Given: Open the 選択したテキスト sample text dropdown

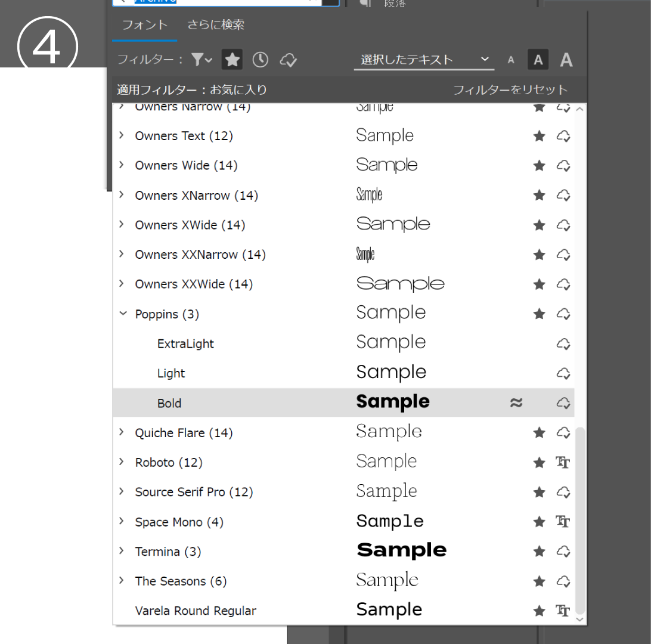Looking at the screenshot, I should (424, 60).
